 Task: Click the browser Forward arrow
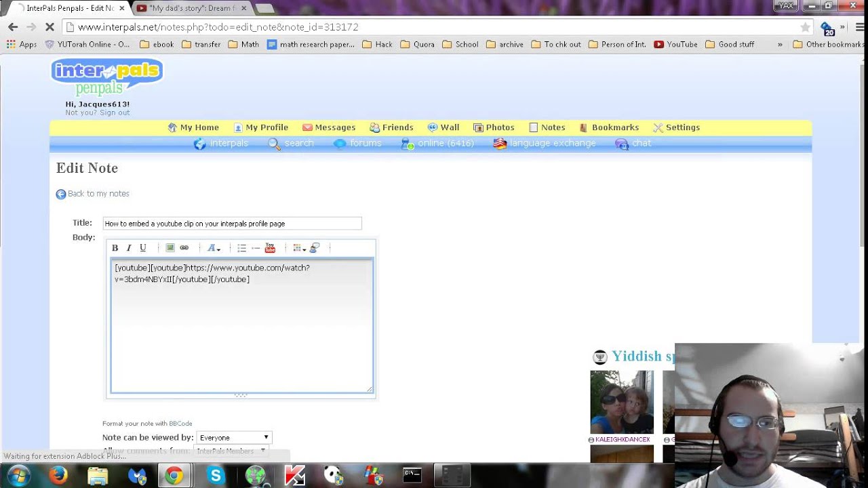tap(31, 27)
